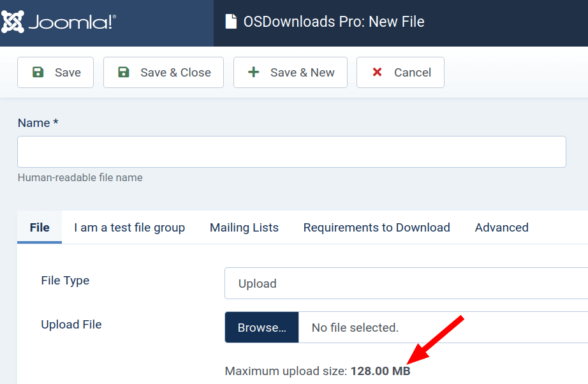Switch to the File tab

(40, 228)
